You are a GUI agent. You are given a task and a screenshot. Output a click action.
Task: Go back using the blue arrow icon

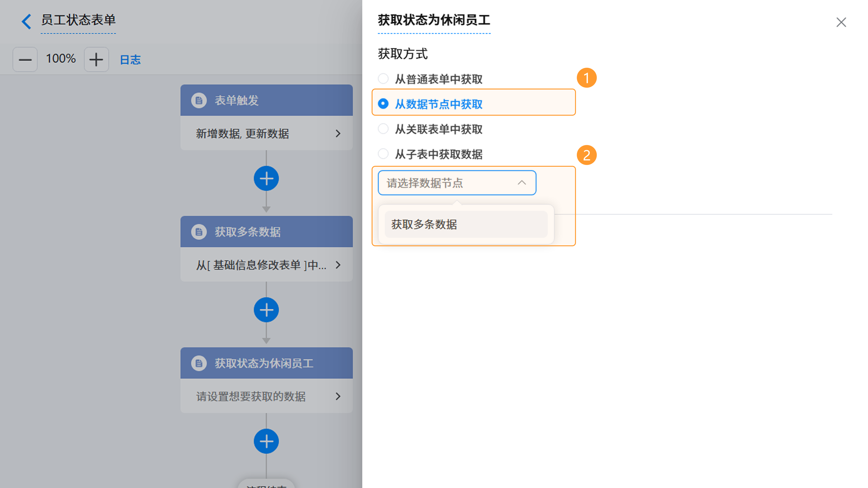click(x=26, y=21)
